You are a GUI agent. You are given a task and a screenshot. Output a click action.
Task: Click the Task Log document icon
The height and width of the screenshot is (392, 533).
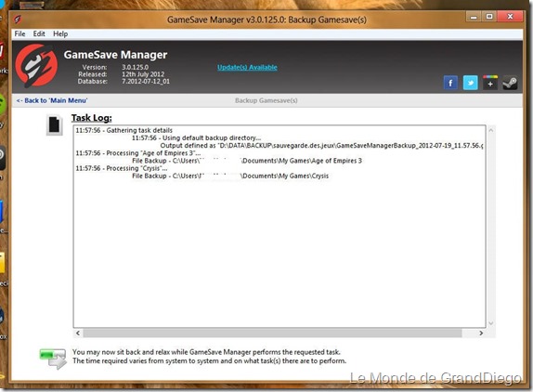pos(55,124)
